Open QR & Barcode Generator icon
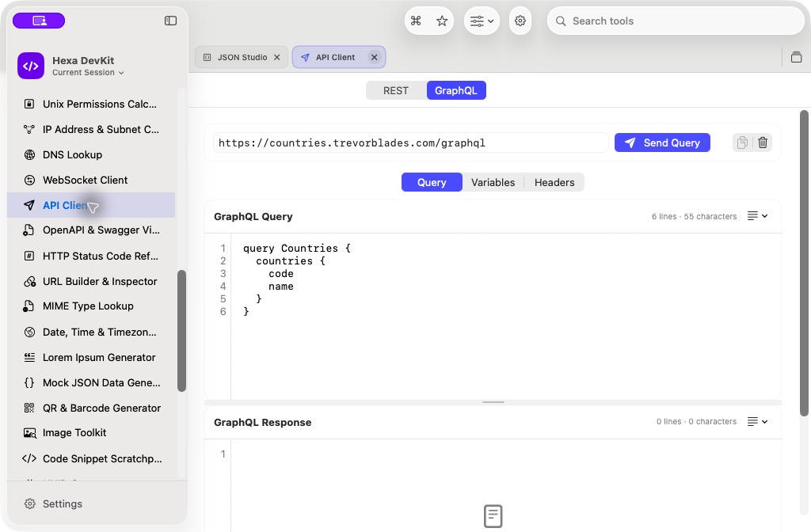 coord(29,408)
